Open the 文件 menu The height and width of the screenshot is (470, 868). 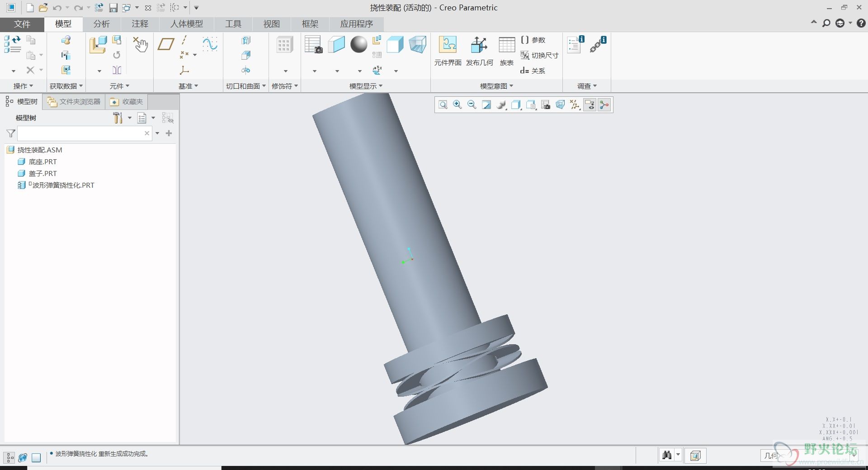tap(22, 24)
